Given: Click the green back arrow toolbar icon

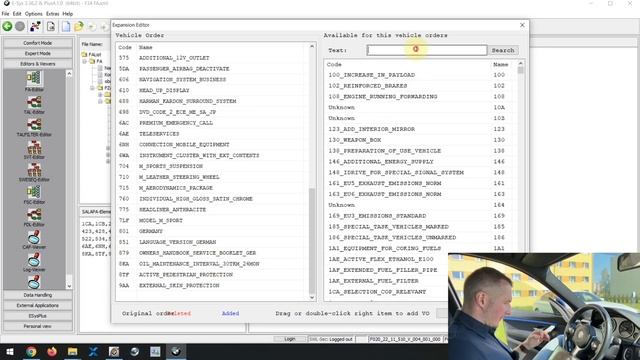Looking at the screenshot, I should point(7,27).
